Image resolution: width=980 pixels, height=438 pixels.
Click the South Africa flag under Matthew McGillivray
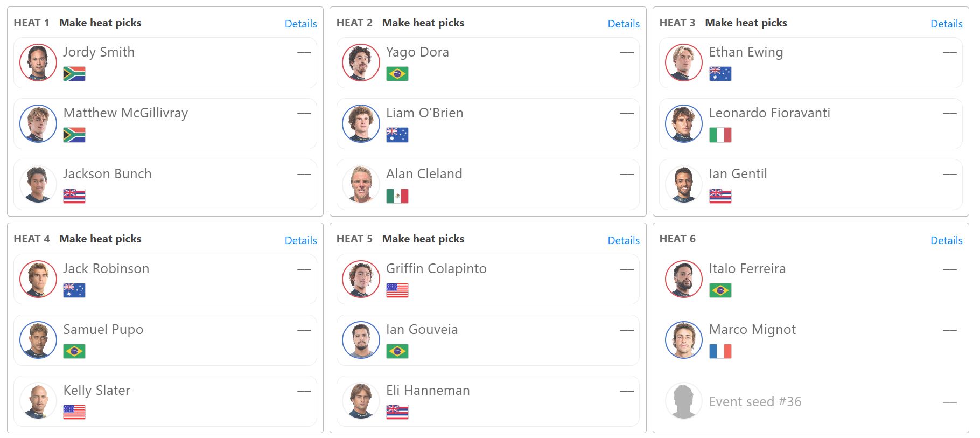click(74, 135)
